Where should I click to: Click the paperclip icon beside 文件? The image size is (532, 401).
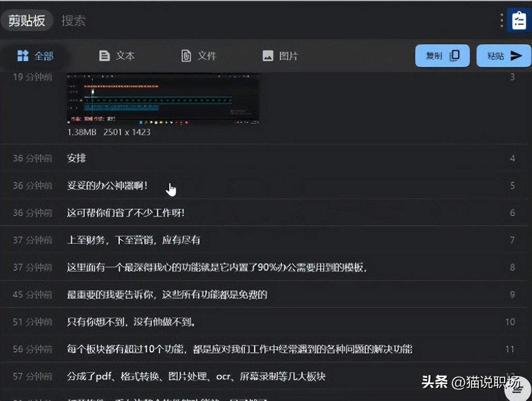click(x=186, y=55)
